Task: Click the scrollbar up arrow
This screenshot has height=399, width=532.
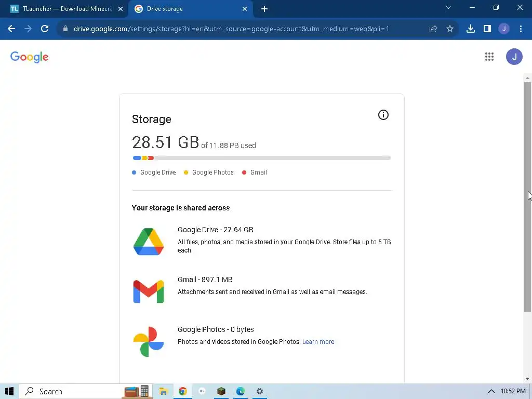Action: coord(527,78)
